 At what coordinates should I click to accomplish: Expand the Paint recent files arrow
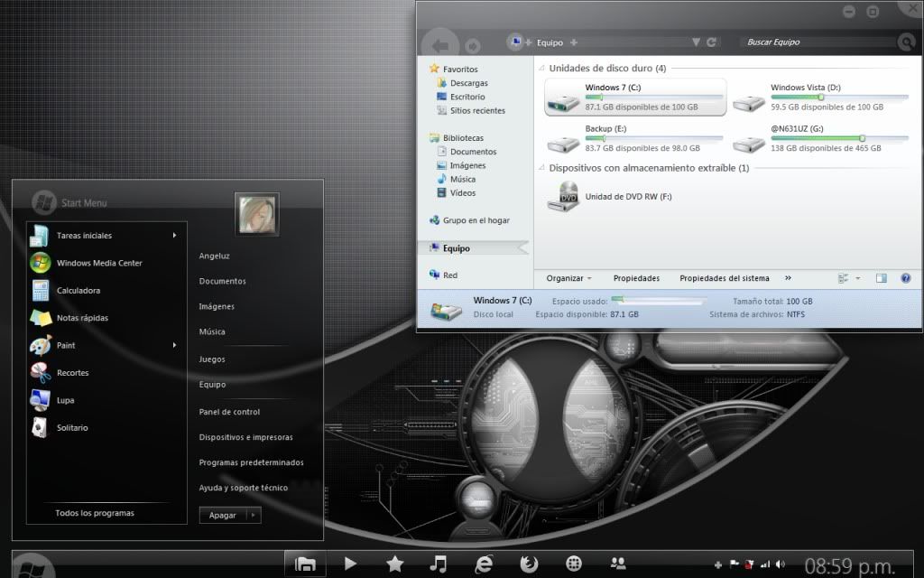174,345
